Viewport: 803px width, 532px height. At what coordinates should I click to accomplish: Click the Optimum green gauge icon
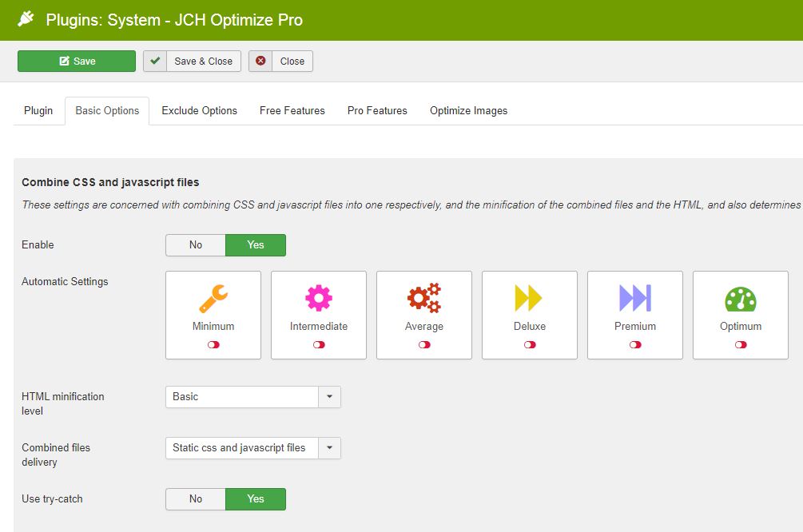coord(741,298)
